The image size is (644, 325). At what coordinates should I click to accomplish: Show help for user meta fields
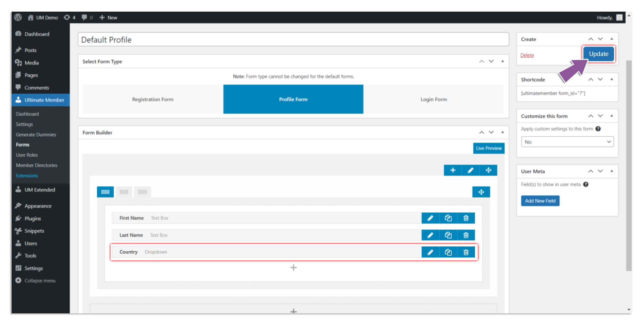(585, 184)
